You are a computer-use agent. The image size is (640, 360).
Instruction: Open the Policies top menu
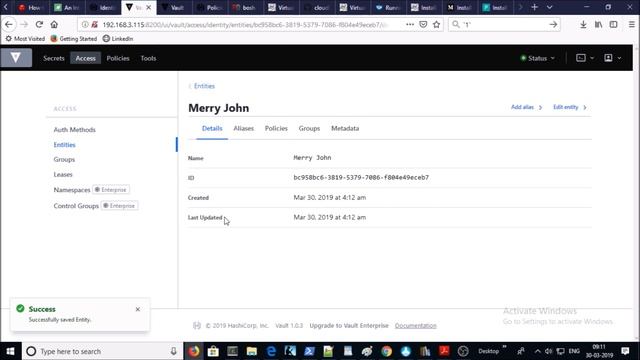[118, 58]
